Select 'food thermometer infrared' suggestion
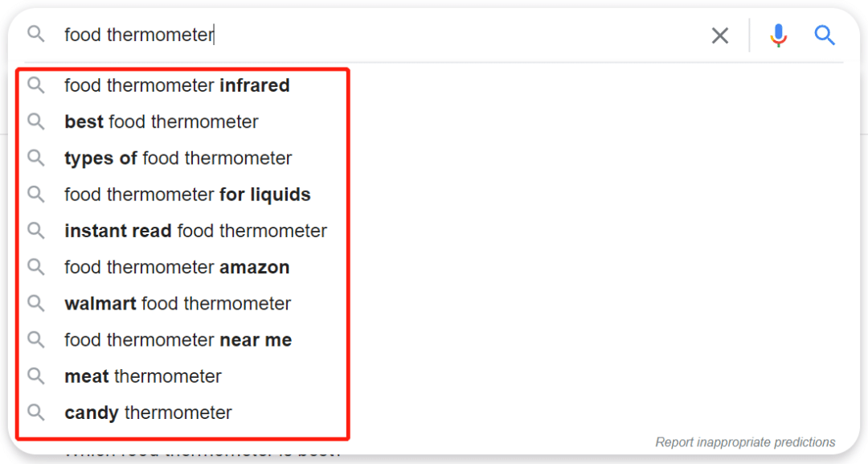Image resolution: width=868 pixels, height=464 pixels. [177, 85]
